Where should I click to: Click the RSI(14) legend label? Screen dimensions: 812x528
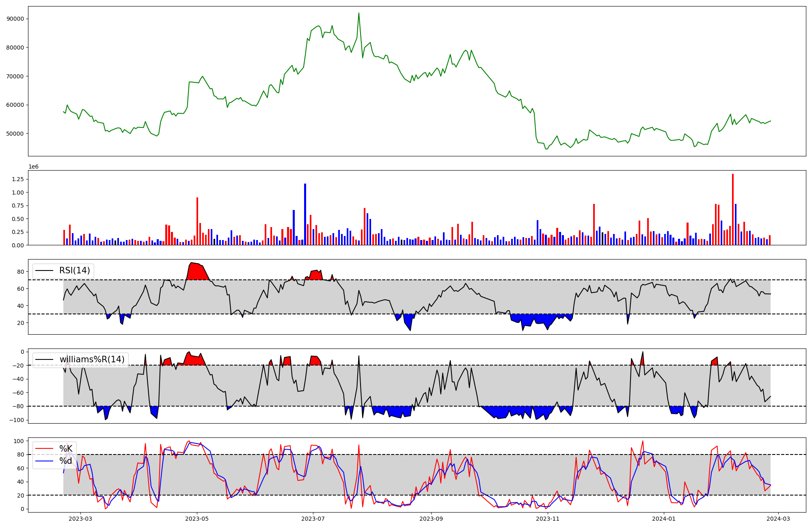point(75,270)
